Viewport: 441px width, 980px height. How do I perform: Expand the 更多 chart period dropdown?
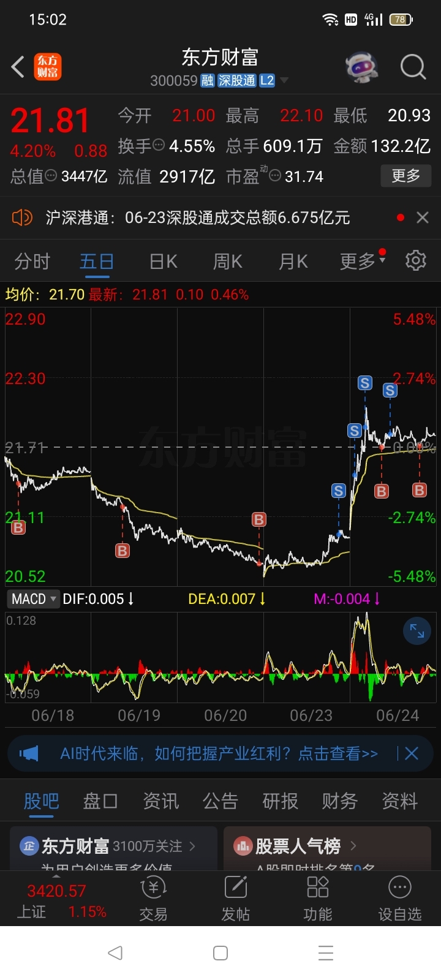tap(363, 262)
